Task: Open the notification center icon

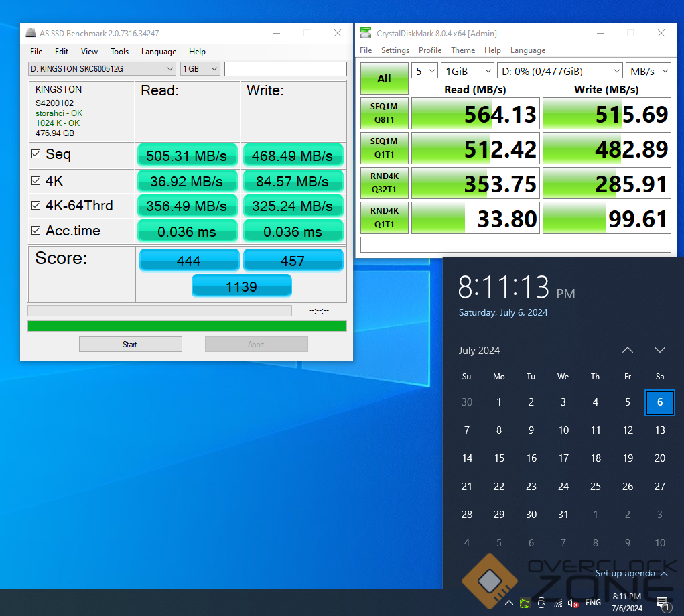Action: (663, 603)
